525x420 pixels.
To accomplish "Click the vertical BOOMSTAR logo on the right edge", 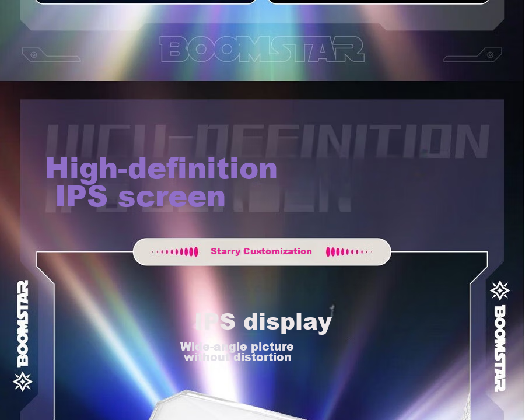I will click(500, 348).
